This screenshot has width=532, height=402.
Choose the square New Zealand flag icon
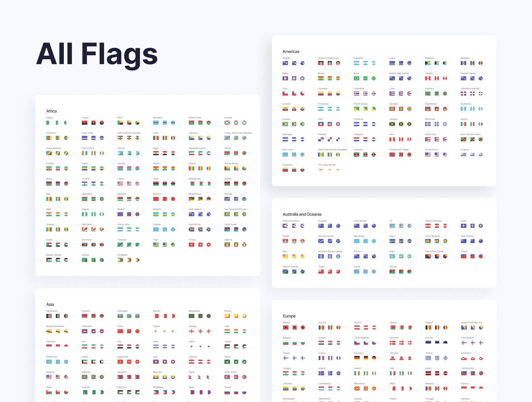(472, 241)
